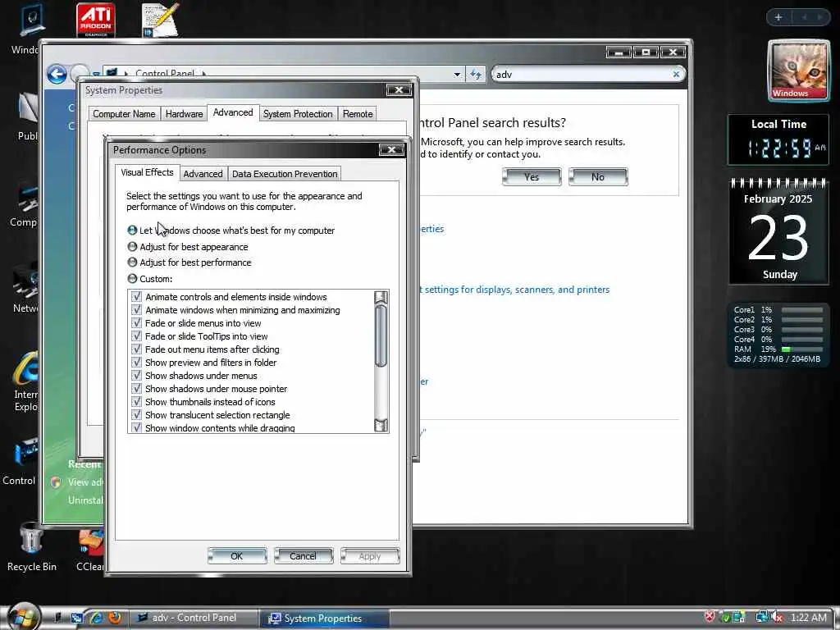Click OK in Performance Options
Screen dimensions: 840x630
point(237,556)
